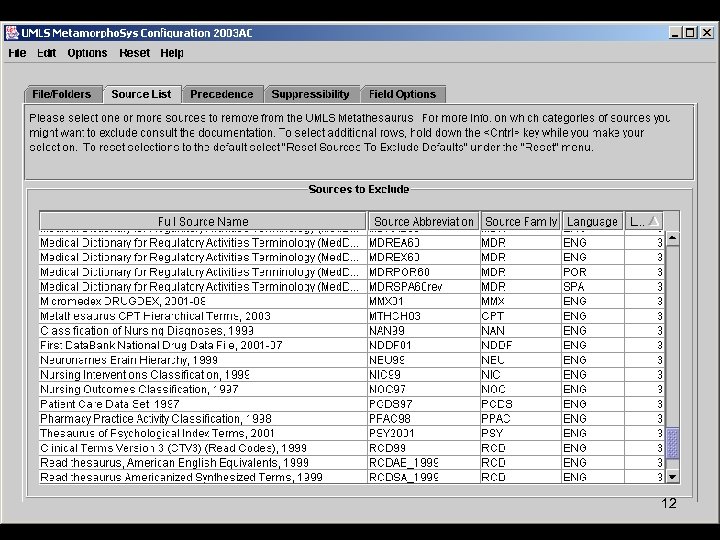
Task: Click the PSY source family cell
Action: pyautogui.click(x=521, y=433)
